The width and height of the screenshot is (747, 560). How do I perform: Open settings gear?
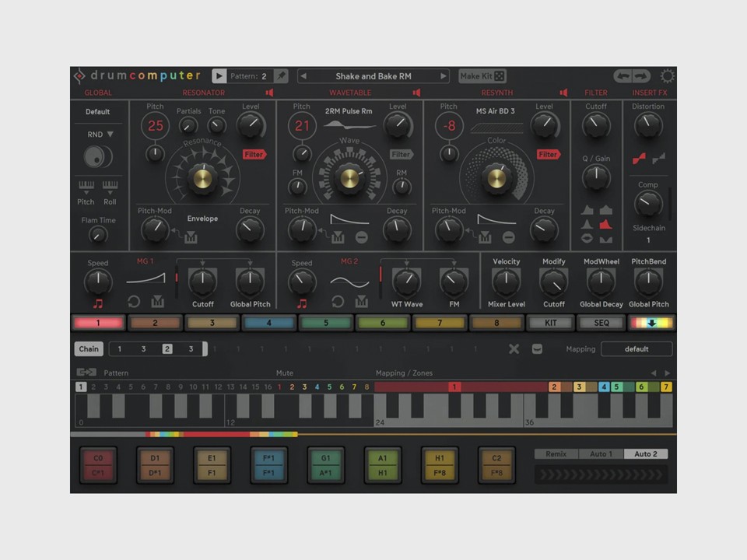point(667,76)
